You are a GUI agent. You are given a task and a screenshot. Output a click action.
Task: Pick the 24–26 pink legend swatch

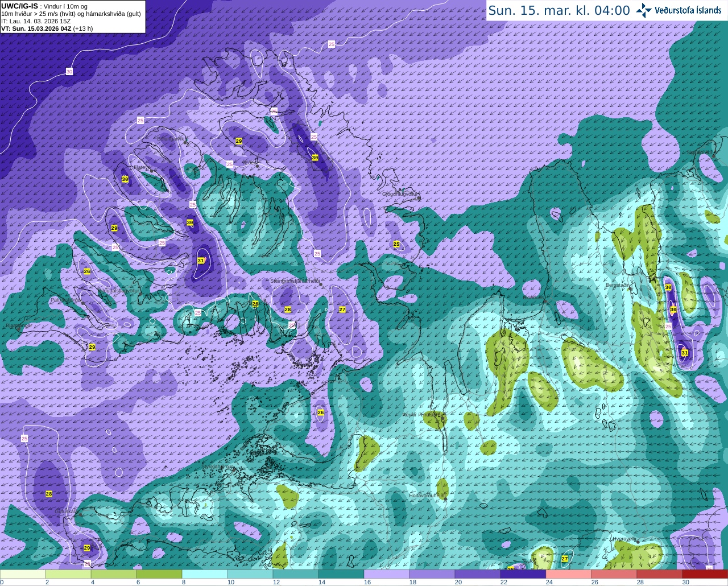[x=569, y=574]
